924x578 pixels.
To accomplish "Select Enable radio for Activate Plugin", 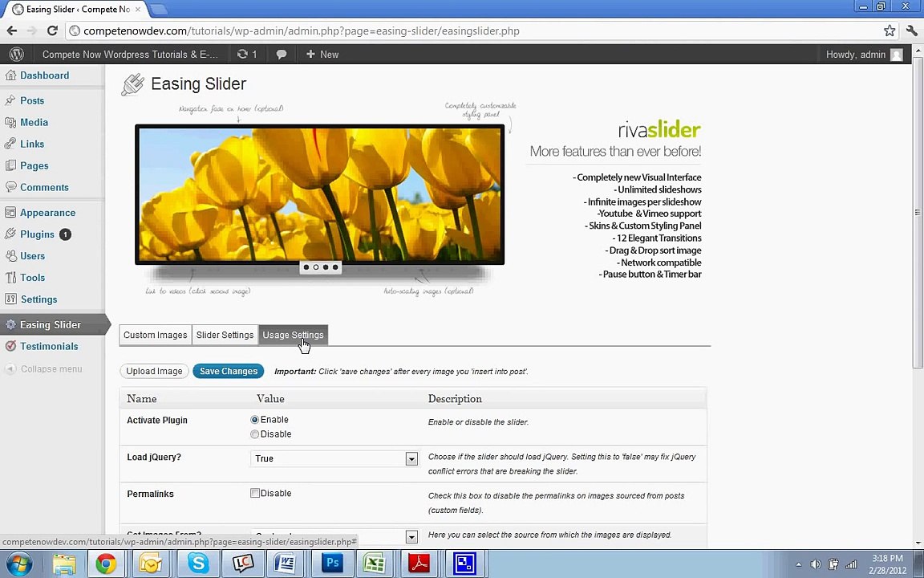I will (x=254, y=420).
